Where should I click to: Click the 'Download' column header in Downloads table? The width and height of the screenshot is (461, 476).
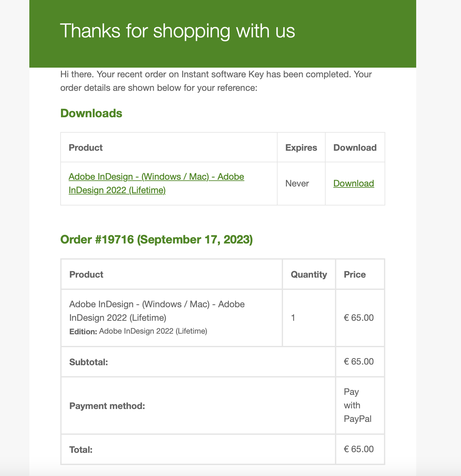coord(355,148)
